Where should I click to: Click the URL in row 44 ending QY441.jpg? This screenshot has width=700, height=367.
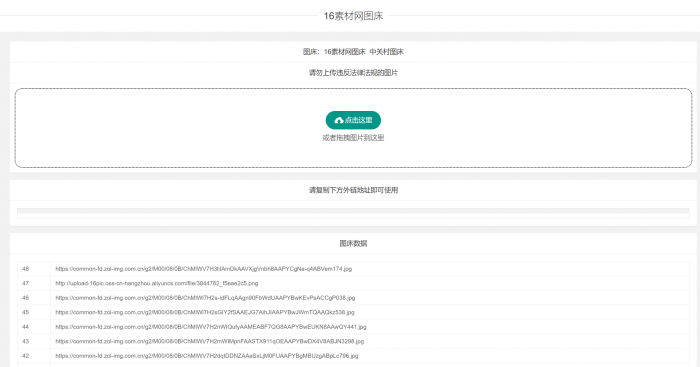click(x=211, y=327)
